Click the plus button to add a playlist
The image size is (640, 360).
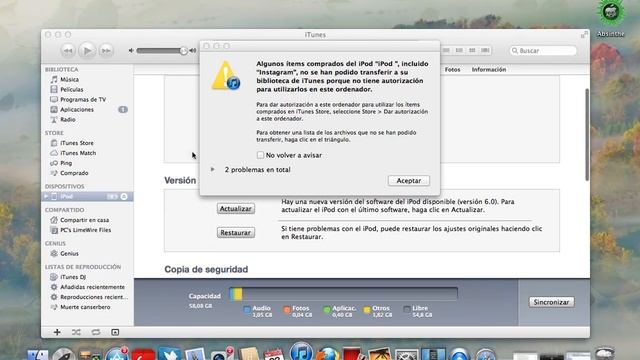57,332
